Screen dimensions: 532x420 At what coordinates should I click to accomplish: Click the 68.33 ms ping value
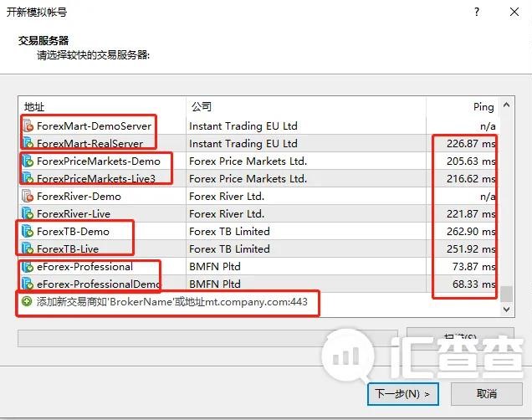474,284
